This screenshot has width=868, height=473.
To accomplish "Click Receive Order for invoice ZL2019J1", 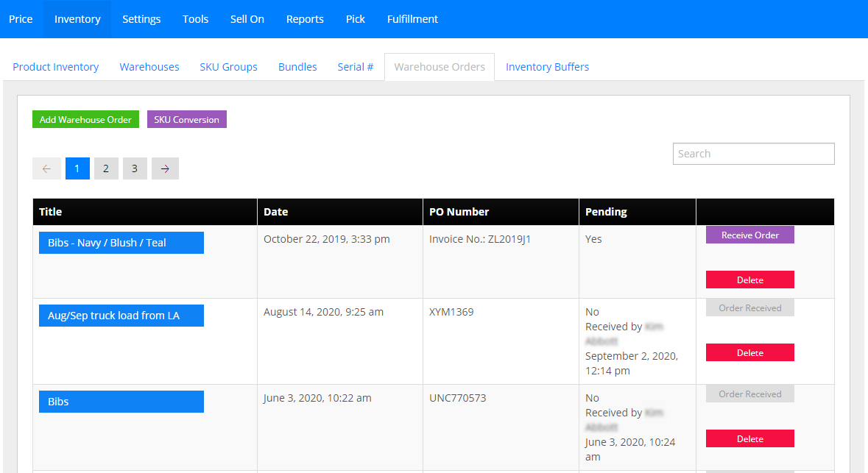I will tap(750, 235).
